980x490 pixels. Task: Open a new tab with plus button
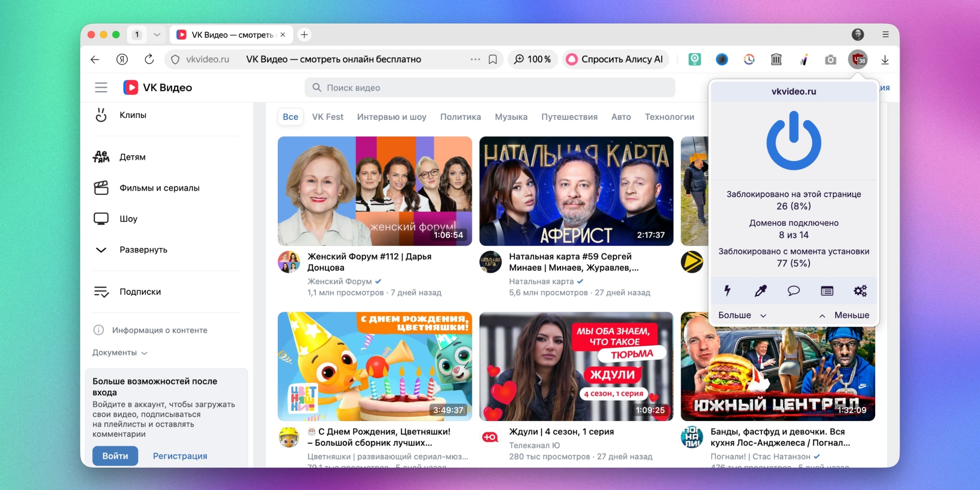[304, 35]
